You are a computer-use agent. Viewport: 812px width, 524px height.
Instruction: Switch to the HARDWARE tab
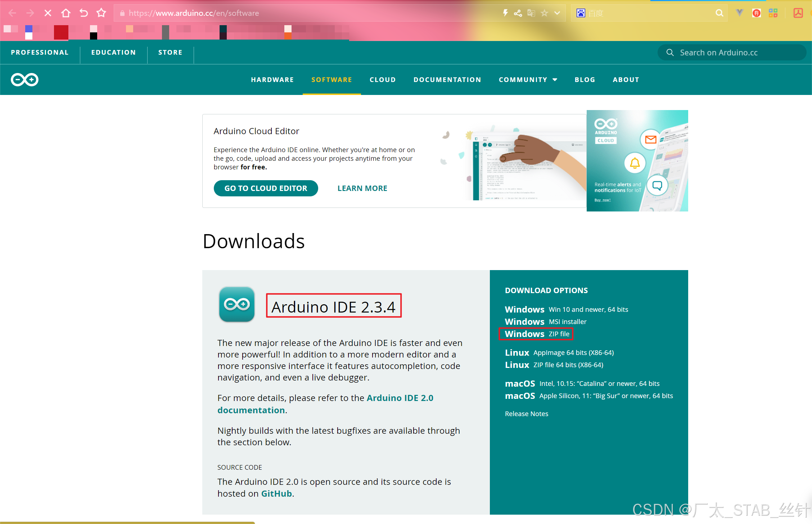click(x=272, y=79)
